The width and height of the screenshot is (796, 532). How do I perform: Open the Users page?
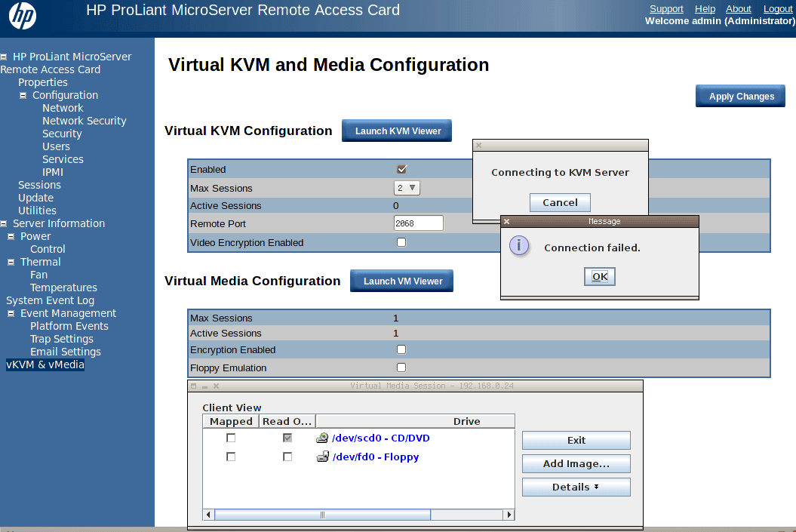pos(56,146)
